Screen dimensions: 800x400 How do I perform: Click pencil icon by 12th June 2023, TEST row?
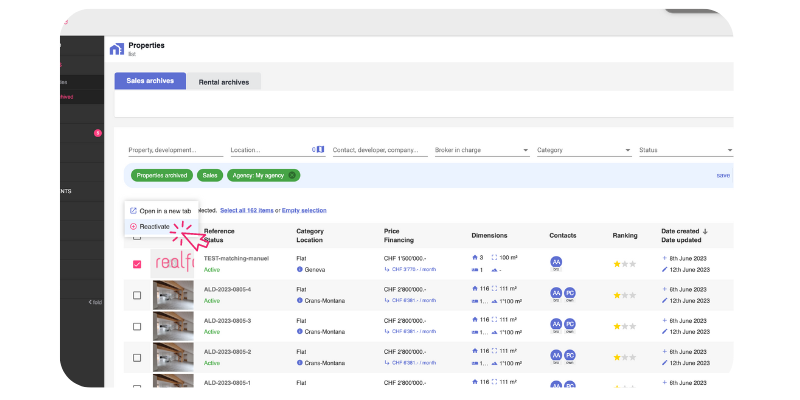pyautogui.click(x=664, y=270)
